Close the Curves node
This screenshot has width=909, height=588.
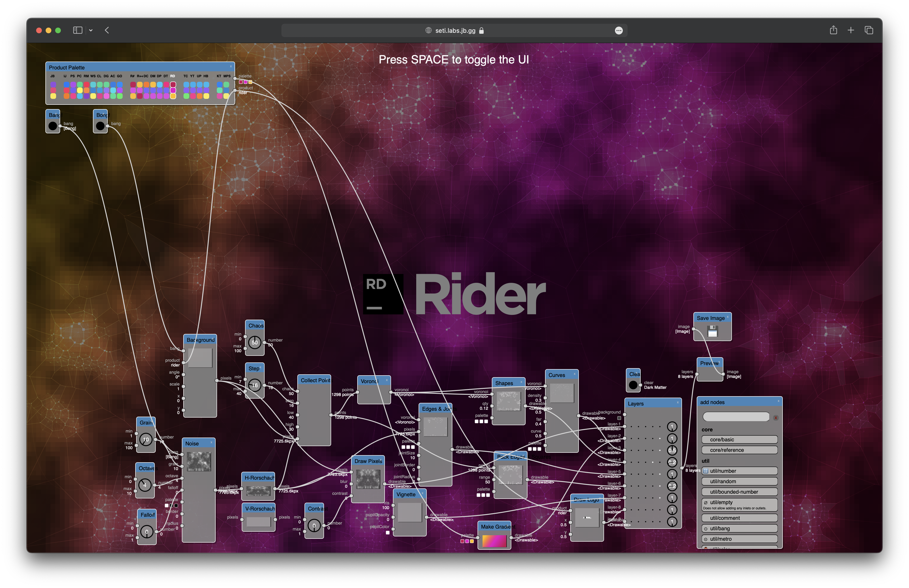tap(575, 374)
